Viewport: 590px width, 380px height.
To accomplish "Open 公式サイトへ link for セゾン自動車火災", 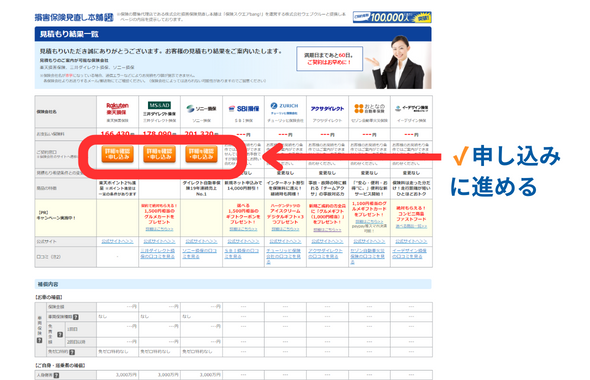I will (369, 241).
